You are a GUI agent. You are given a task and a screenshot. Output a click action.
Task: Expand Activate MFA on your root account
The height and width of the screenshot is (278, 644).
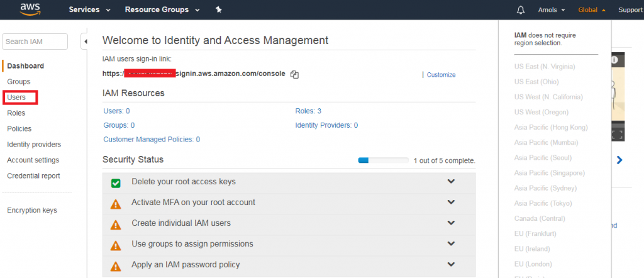[451, 202]
